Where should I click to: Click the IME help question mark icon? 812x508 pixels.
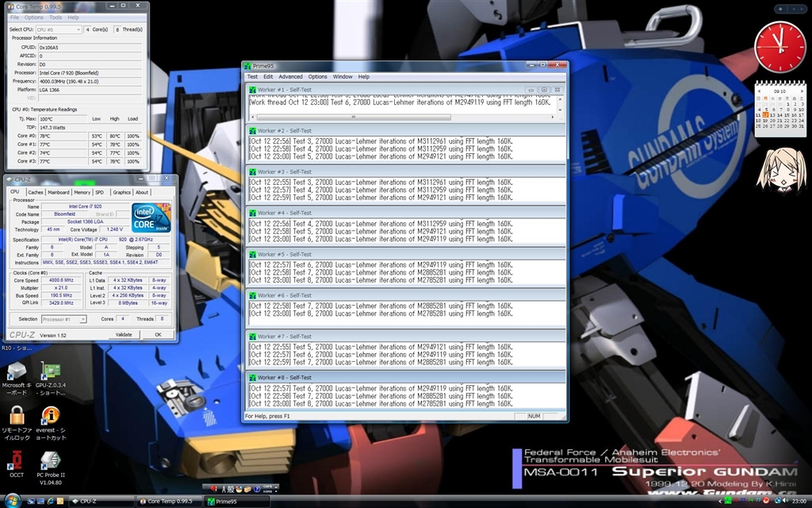tap(257, 489)
